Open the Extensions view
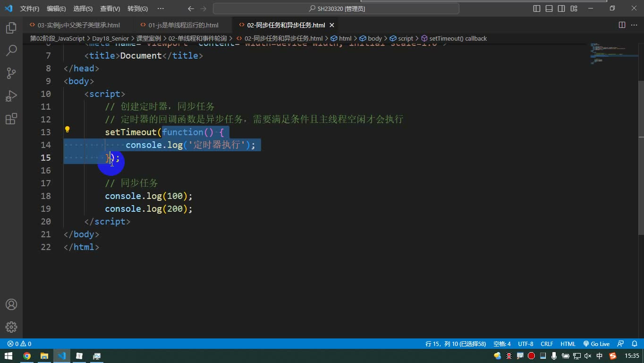The height and width of the screenshot is (363, 644). coord(11,118)
